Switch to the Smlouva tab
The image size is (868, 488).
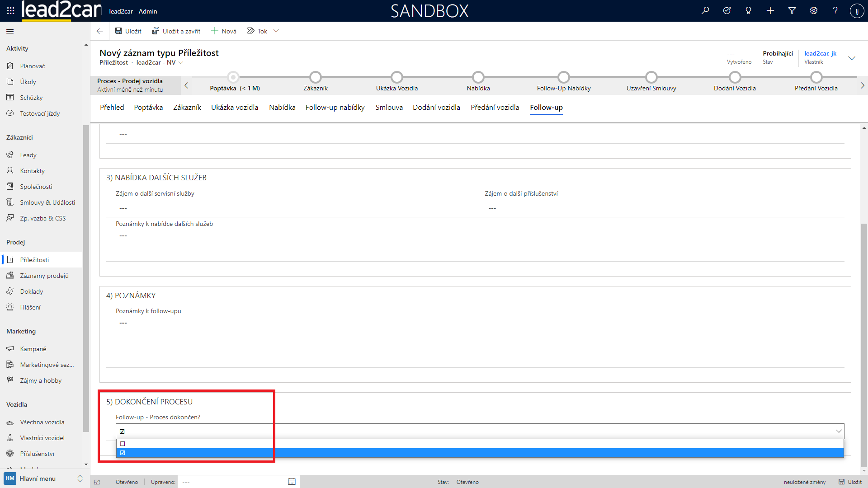point(389,108)
